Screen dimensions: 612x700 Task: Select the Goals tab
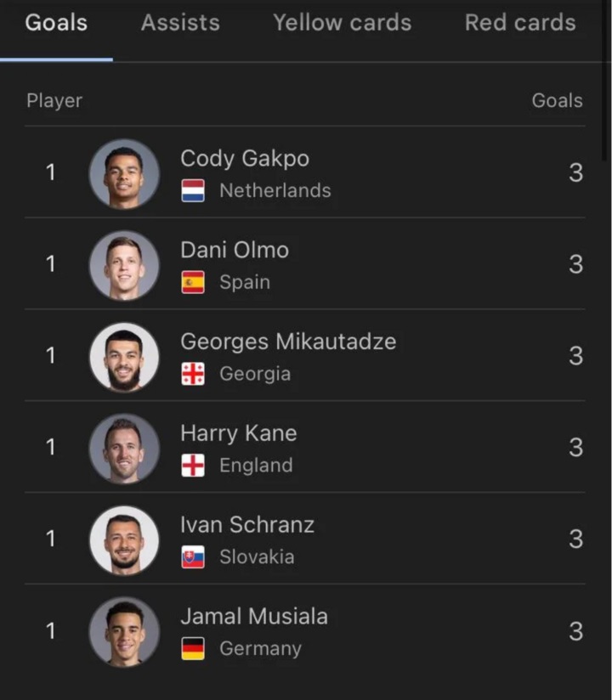click(56, 23)
